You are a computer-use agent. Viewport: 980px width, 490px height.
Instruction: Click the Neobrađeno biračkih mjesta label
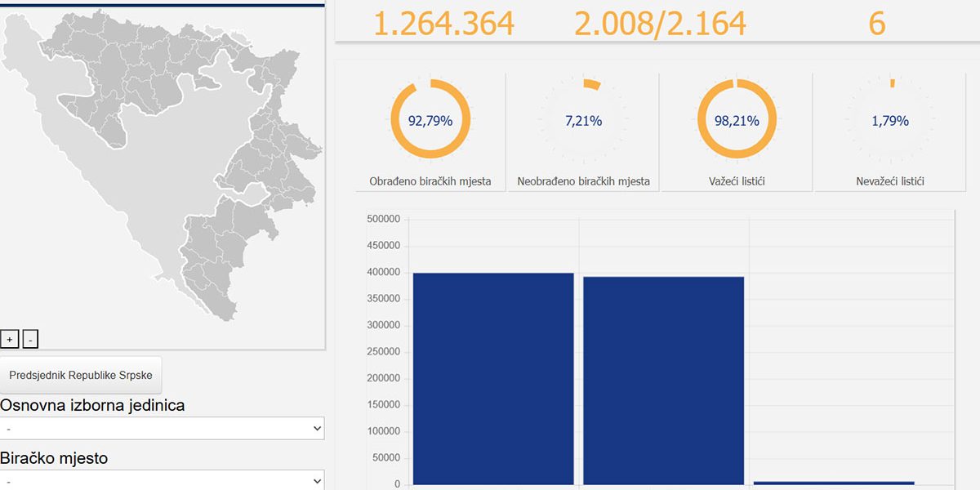coord(583,181)
